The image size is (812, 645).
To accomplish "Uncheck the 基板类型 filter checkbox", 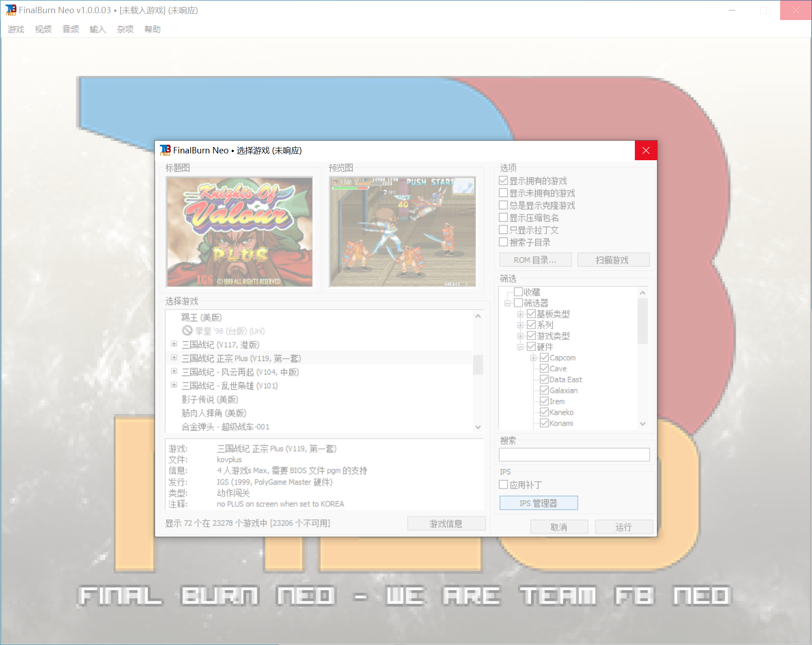I will point(531,314).
